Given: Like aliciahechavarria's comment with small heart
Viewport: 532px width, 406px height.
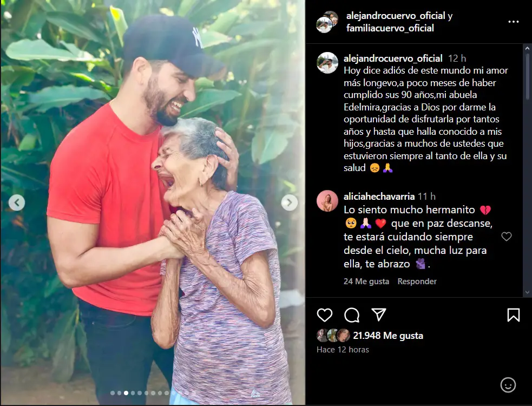Looking at the screenshot, I should pos(506,236).
